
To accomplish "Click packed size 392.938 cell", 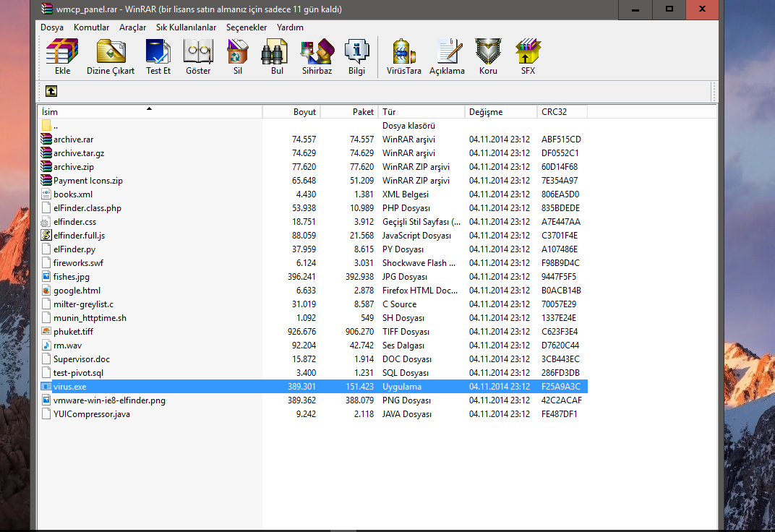I will (359, 277).
